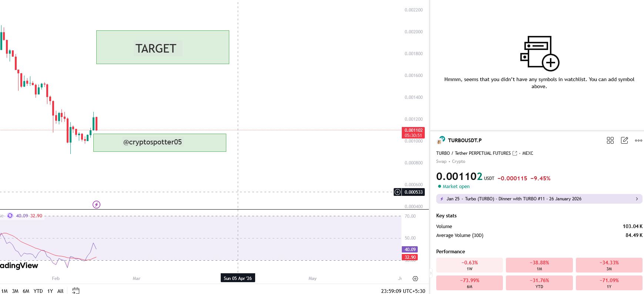Set chart time range to 1M
Image resolution: width=644 pixels, height=294 pixels.
coord(4,291)
